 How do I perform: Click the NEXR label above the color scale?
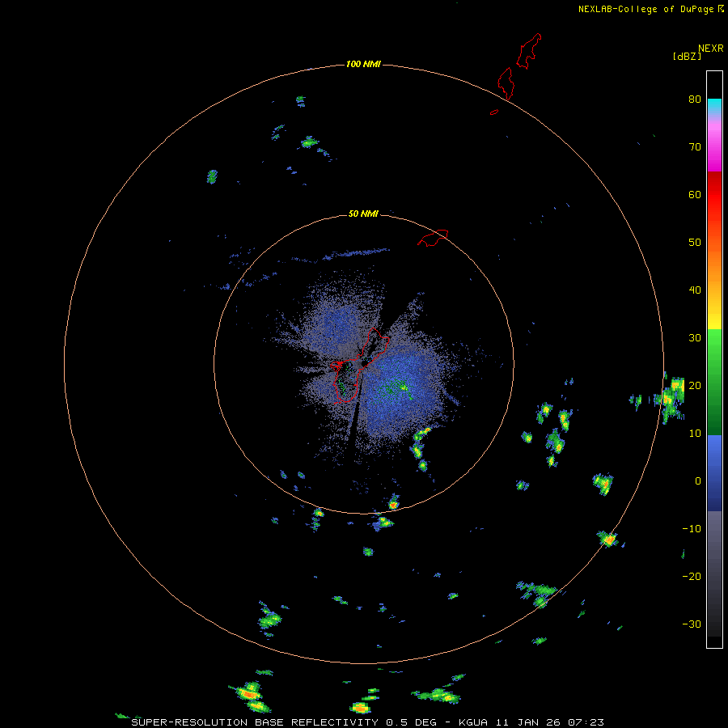tap(710, 49)
